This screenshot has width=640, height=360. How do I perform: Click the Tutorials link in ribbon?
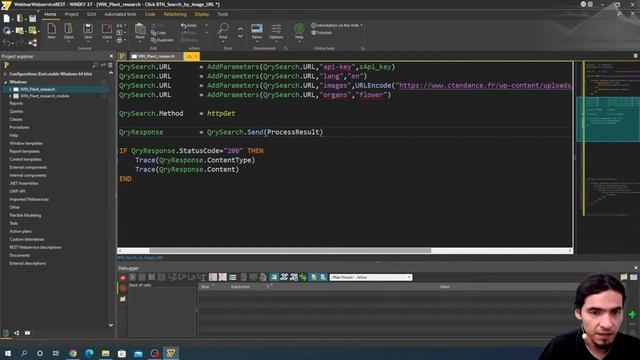pyautogui.click(x=322, y=33)
